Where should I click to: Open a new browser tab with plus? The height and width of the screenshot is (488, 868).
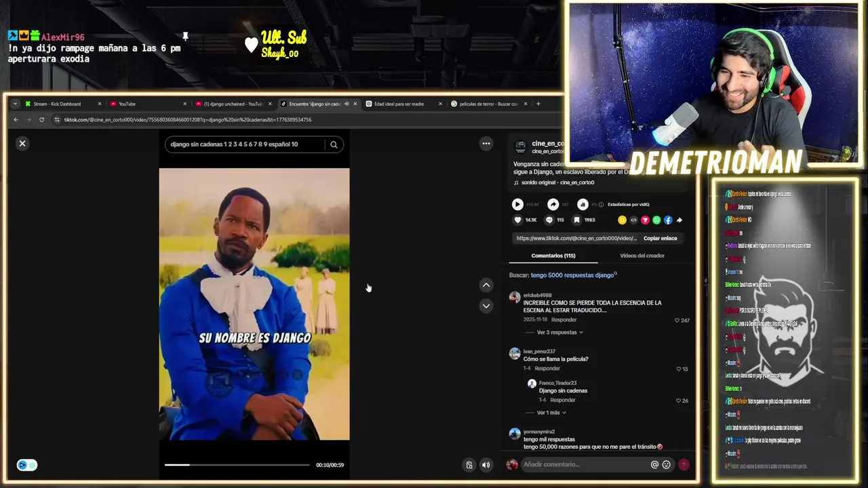pos(538,104)
